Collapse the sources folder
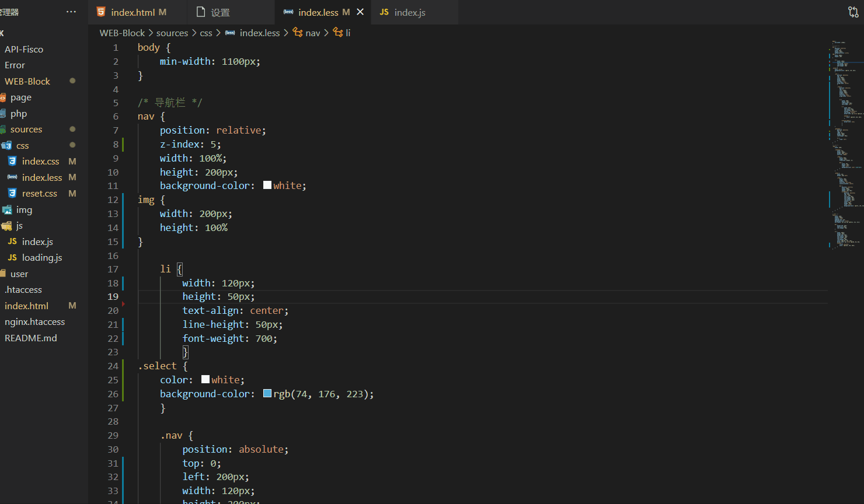Image resolution: width=864 pixels, height=504 pixels. (26, 129)
